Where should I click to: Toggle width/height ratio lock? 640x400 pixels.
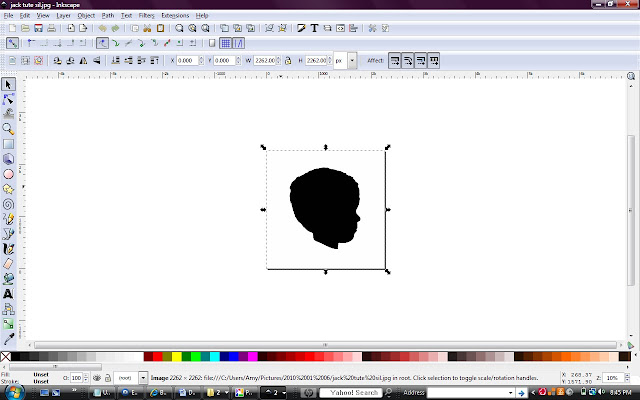(x=288, y=60)
